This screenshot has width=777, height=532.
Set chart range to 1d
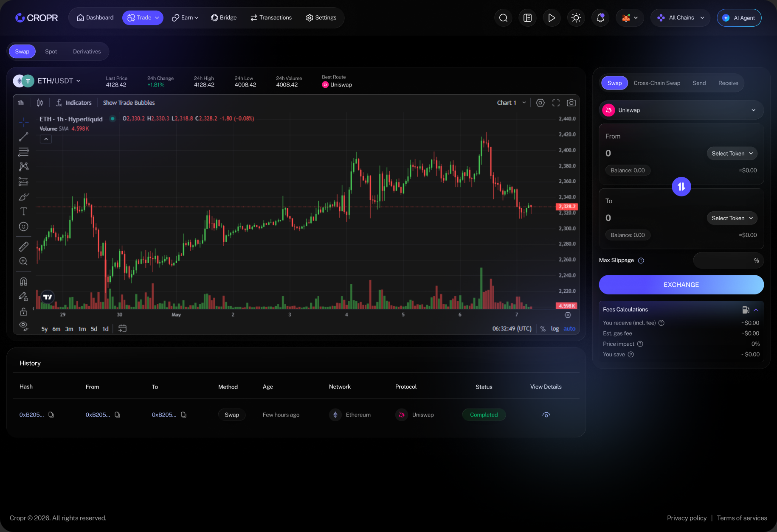[x=105, y=329]
